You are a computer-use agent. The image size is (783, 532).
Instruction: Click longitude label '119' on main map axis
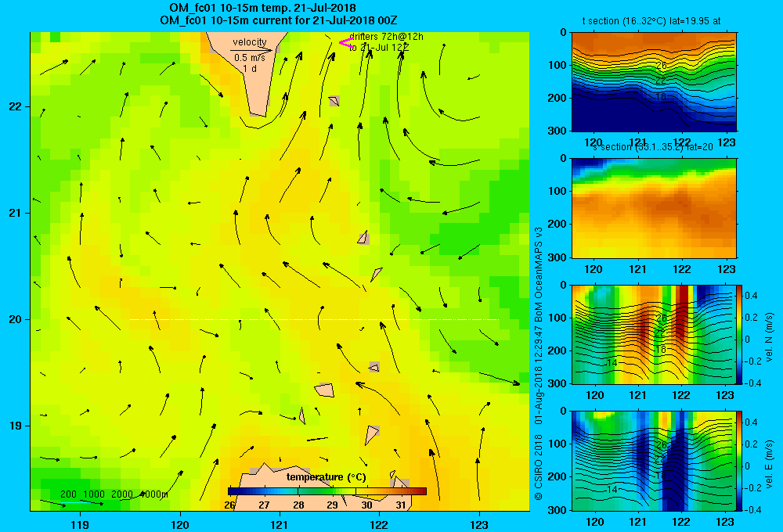point(80,524)
